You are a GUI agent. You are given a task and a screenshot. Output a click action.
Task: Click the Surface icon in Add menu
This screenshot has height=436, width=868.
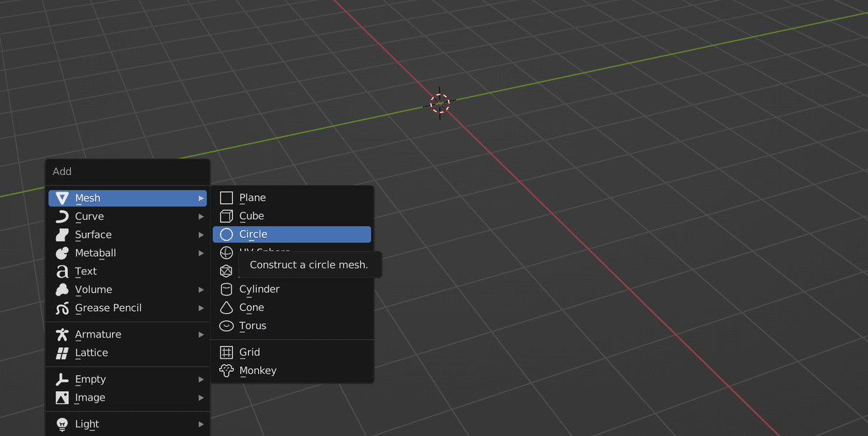[x=62, y=235]
